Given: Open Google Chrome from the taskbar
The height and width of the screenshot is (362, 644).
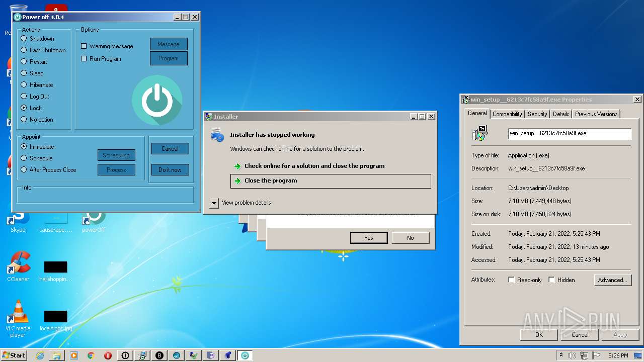Looking at the screenshot, I should point(91,355).
